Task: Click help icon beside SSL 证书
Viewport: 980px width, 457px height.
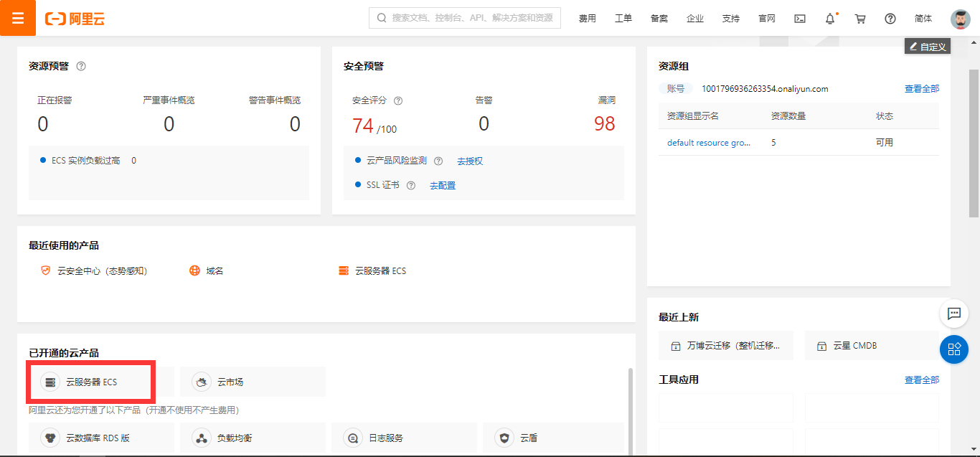Action: click(411, 185)
